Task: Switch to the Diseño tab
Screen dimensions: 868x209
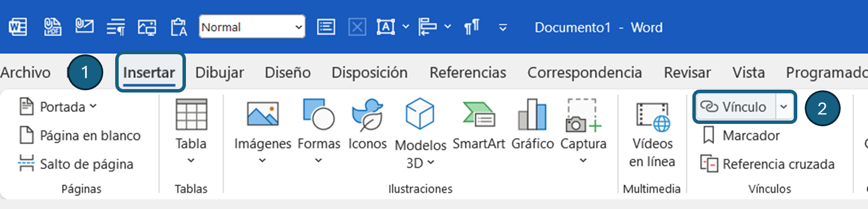Action: click(287, 73)
